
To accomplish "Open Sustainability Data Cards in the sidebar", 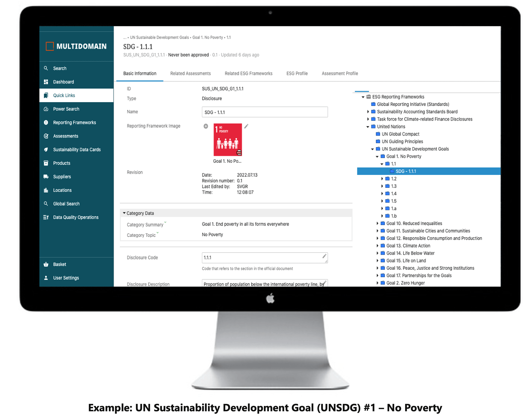I will click(76, 150).
